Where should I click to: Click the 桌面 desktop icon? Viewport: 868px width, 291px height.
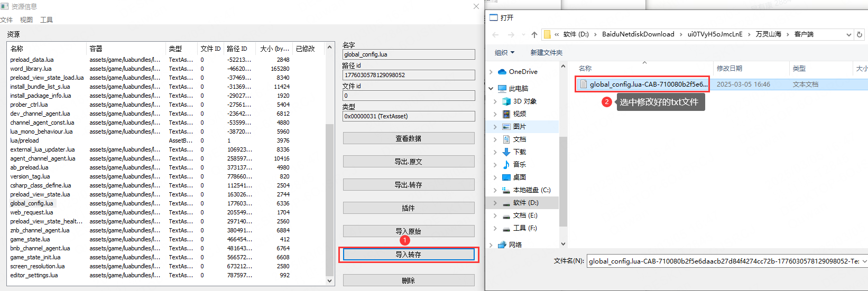[506, 177]
